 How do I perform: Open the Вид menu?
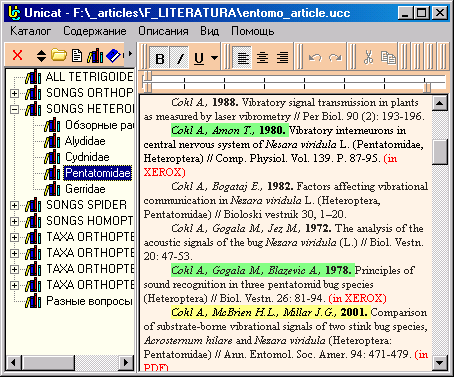tap(210, 31)
